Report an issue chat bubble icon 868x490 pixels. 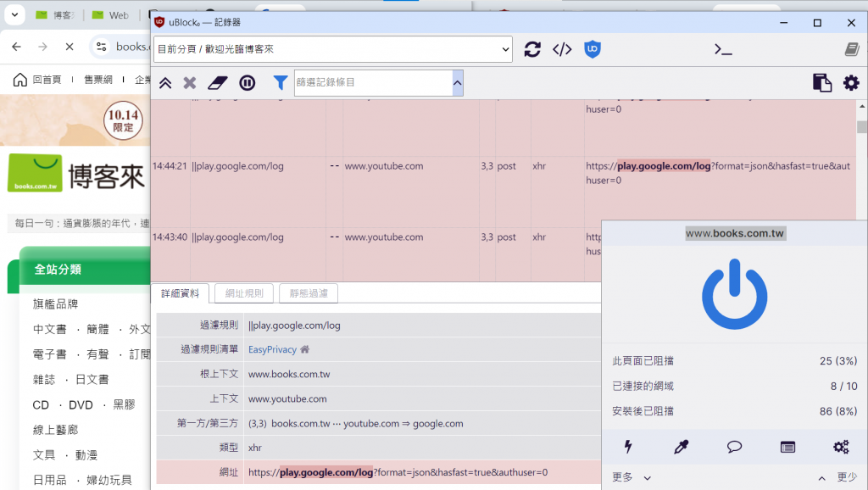click(734, 447)
